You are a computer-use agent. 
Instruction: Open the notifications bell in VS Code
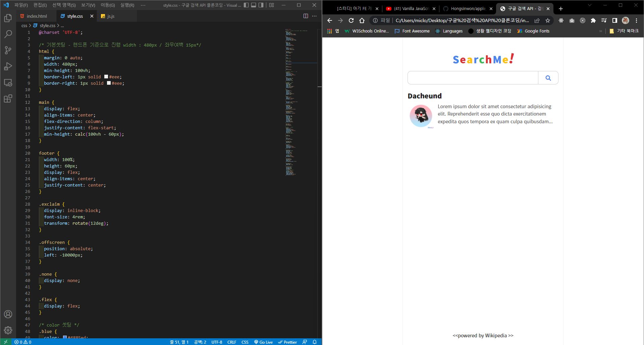[x=315, y=342]
